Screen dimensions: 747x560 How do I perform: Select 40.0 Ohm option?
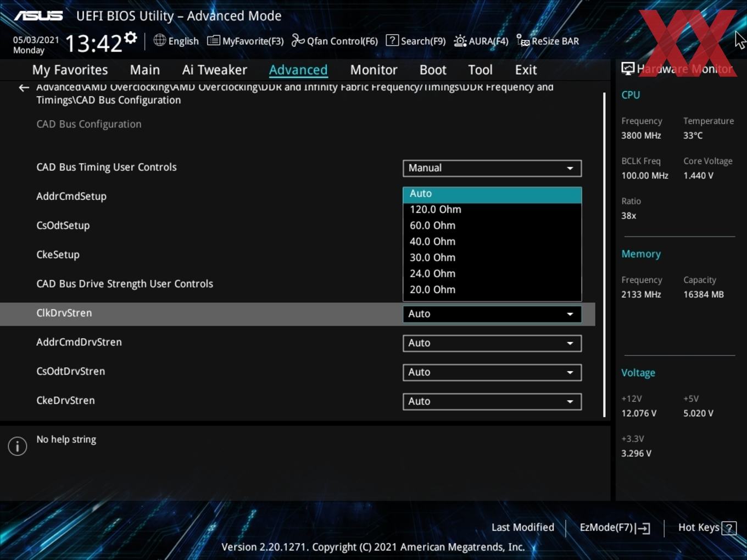492,242
